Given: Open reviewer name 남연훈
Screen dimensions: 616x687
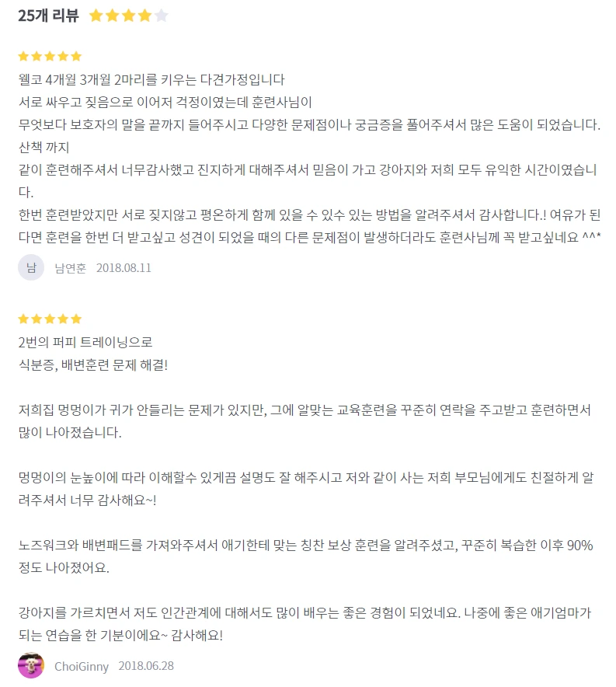Looking at the screenshot, I should tap(70, 267).
